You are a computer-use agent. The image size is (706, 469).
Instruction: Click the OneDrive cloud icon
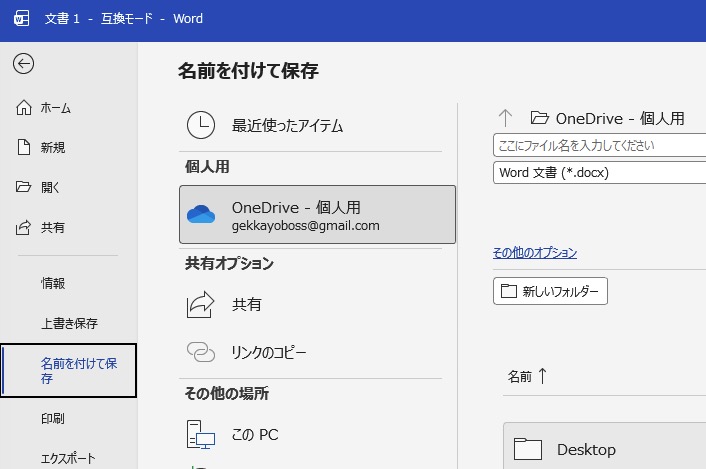tap(201, 214)
